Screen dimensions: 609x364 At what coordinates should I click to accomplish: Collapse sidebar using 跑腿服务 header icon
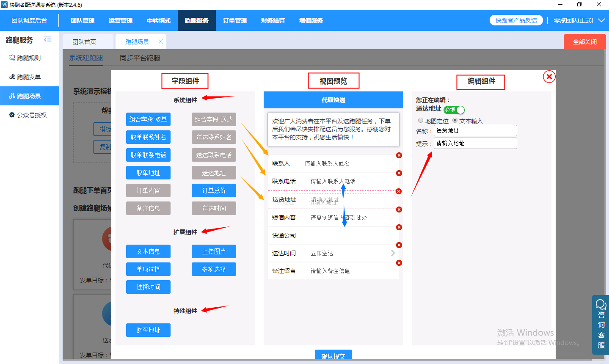pyautogui.click(x=47, y=39)
